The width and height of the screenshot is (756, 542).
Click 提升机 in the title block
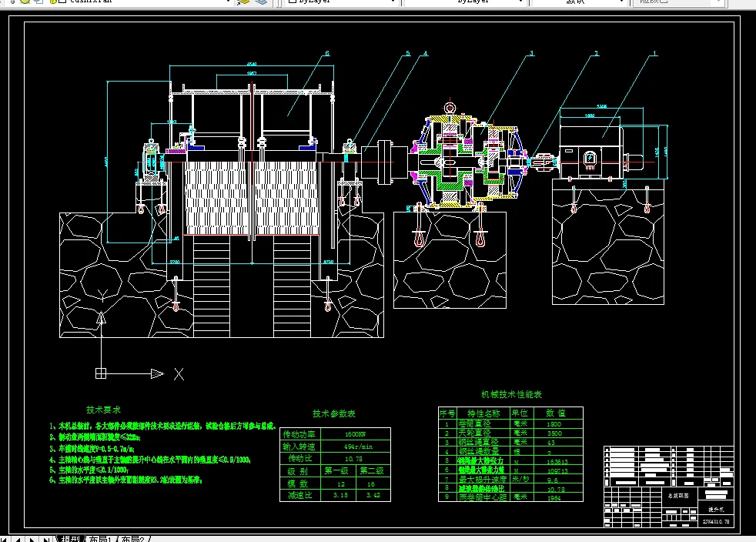coord(716,509)
